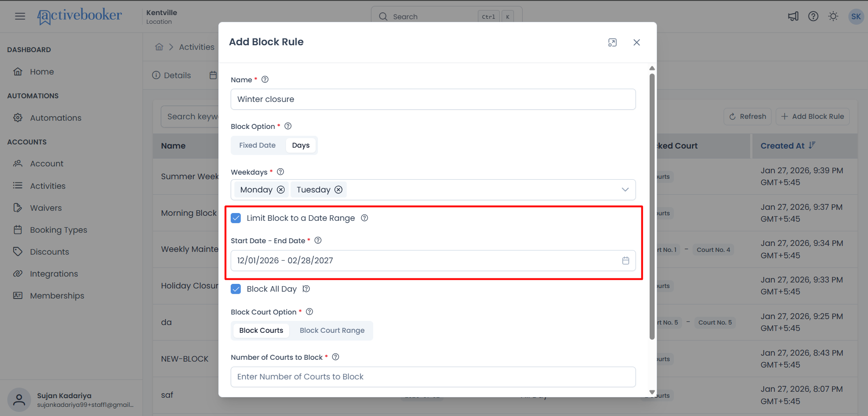
Task: Open Activities in the sidebar
Action: (48, 186)
